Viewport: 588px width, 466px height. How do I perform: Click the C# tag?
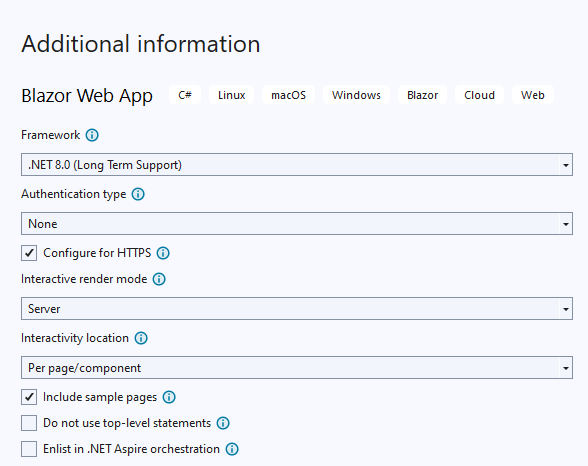click(x=185, y=95)
